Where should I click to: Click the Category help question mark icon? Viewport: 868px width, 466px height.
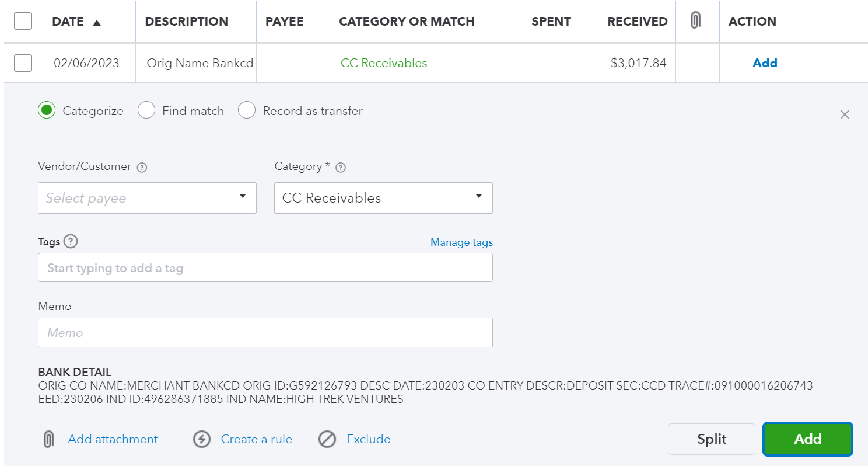(341, 168)
